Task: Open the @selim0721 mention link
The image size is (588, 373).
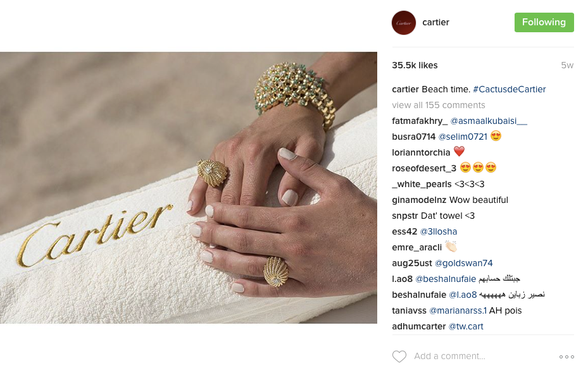Action: [x=463, y=137]
